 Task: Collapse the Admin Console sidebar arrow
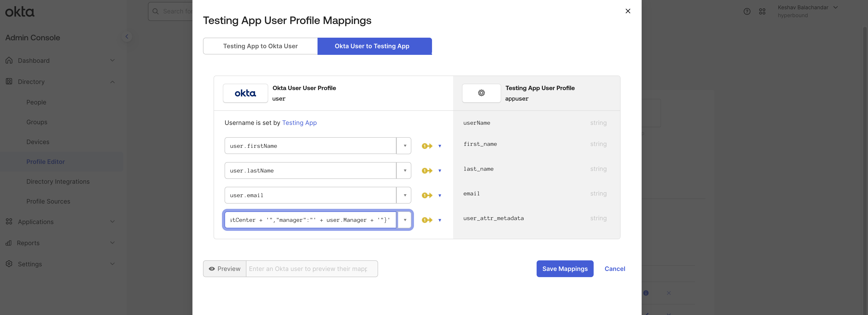(x=127, y=36)
